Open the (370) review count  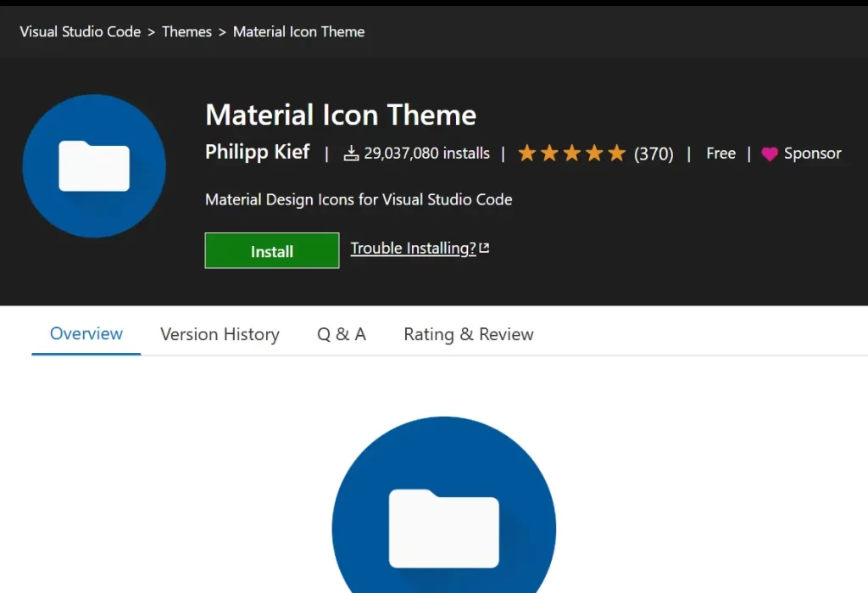click(x=654, y=154)
